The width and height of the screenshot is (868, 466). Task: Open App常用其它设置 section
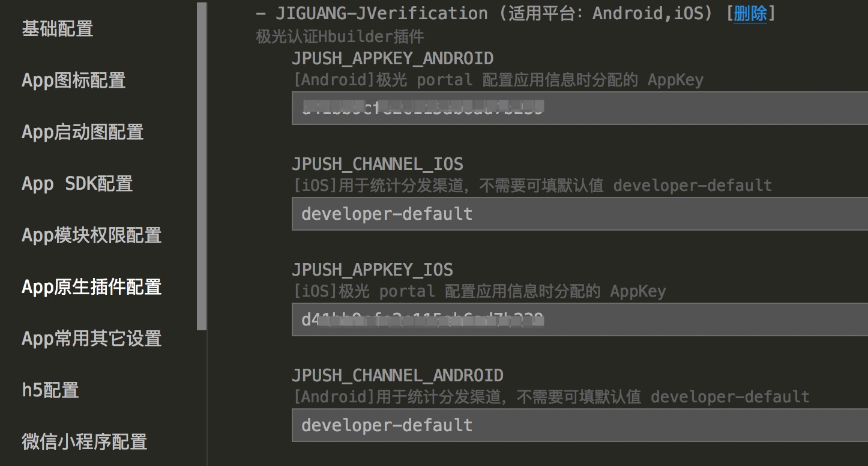[x=92, y=338]
